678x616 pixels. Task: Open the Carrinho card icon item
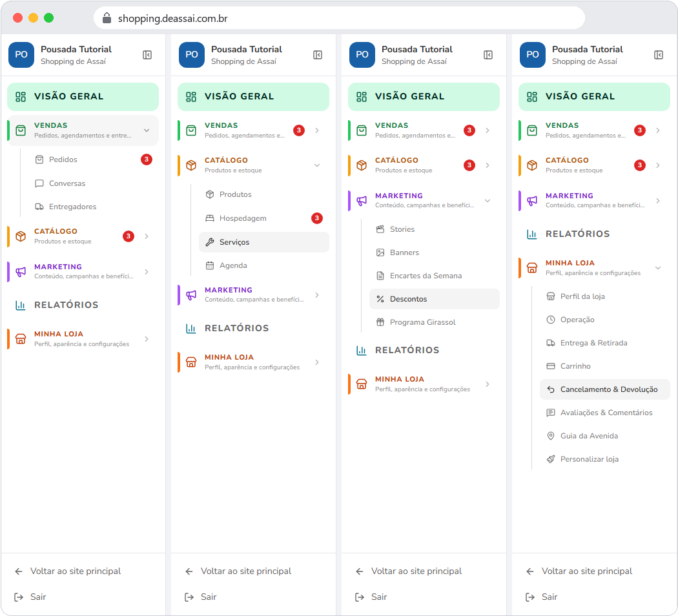point(550,366)
